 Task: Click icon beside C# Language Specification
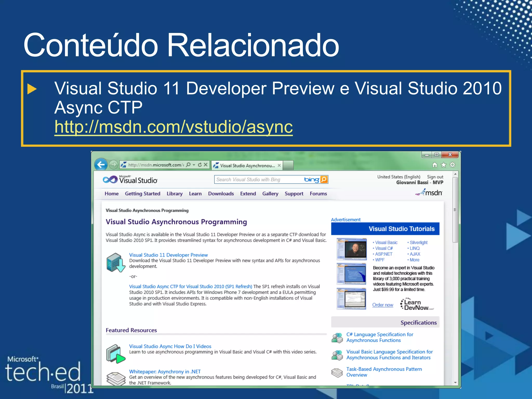tap(337, 338)
